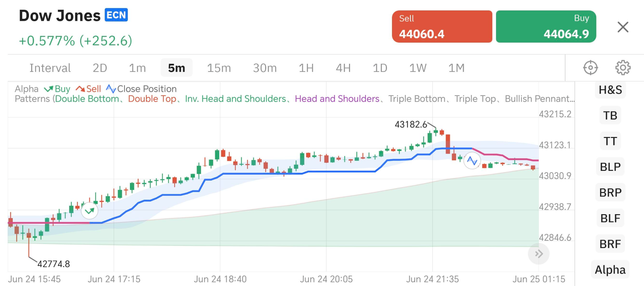The height and width of the screenshot is (286, 644).
Task: Toggle the TT triple top pattern
Action: pos(610,141)
